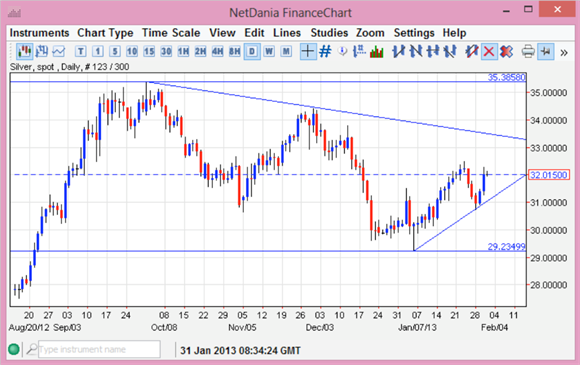580x365 pixels.
Task: Toggle the volume bars icon
Action: [x=377, y=52]
